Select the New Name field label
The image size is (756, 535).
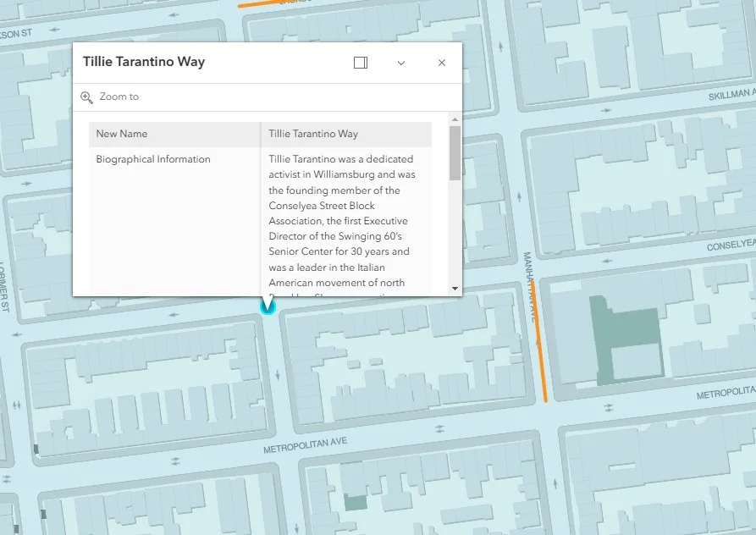coord(122,134)
